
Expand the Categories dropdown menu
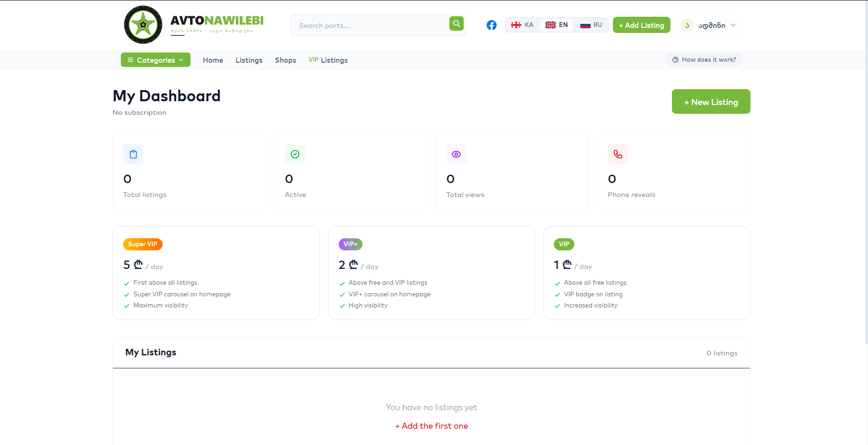click(156, 60)
